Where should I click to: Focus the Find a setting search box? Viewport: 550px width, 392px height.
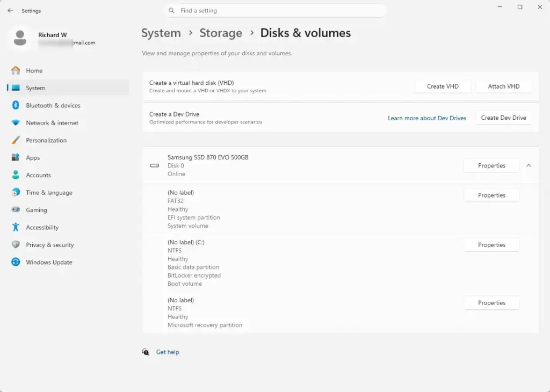point(274,11)
